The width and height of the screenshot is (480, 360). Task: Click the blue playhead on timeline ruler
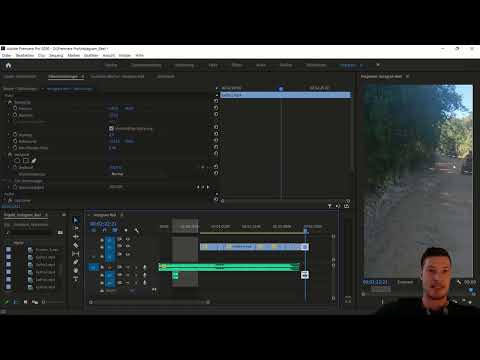tap(306, 231)
